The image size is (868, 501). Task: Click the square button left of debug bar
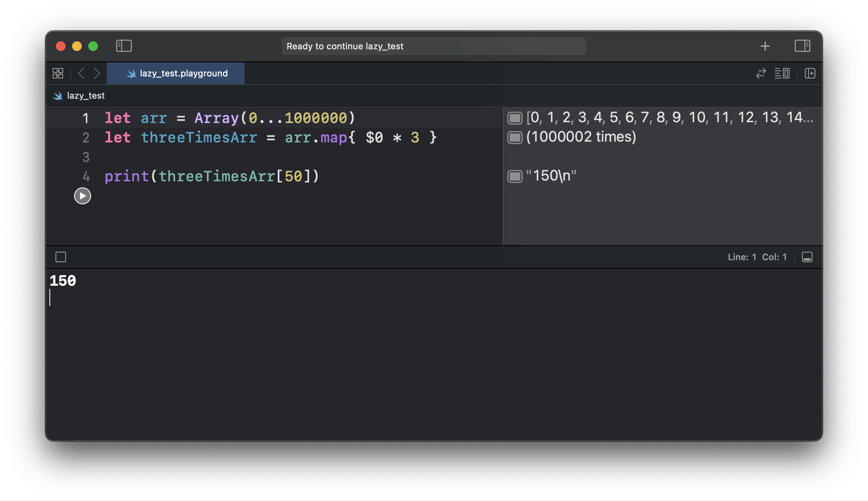61,257
